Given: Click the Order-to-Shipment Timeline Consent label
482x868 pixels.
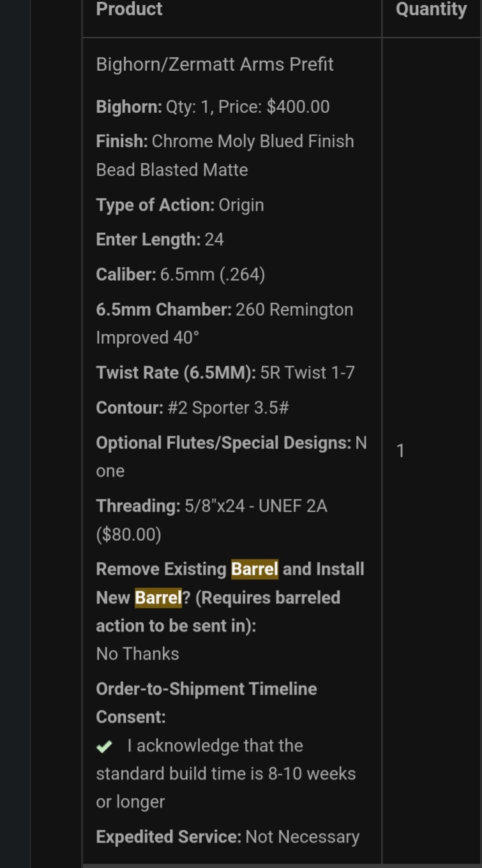Looking at the screenshot, I should (x=206, y=703).
